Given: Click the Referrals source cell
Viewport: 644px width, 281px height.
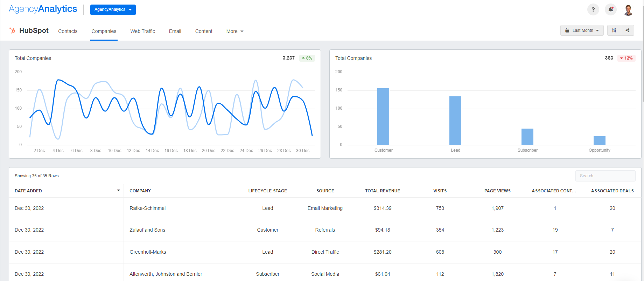Looking at the screenshot, I should point(325,230).
